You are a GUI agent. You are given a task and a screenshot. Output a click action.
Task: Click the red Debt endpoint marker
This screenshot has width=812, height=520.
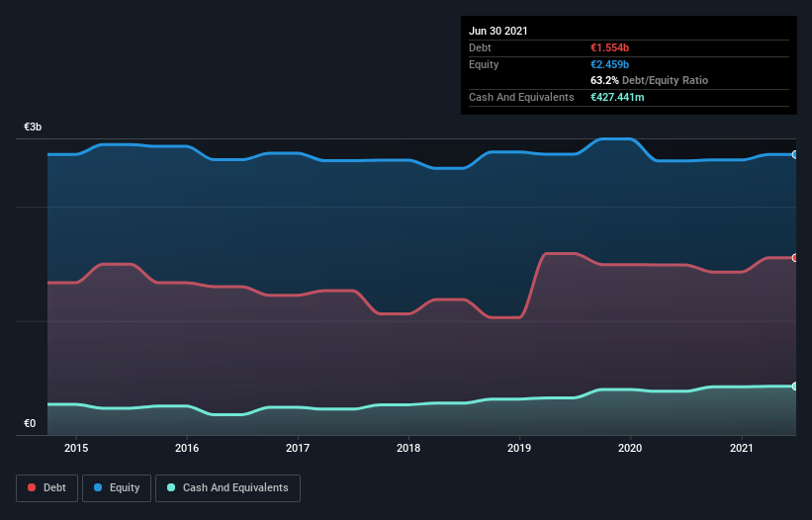click(795, 258)
